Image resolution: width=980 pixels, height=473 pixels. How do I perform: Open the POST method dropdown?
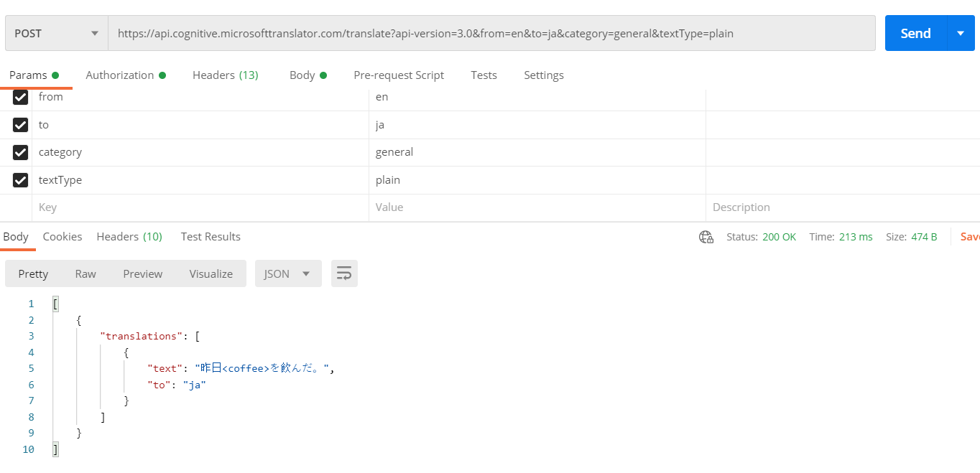pos(57,33)
